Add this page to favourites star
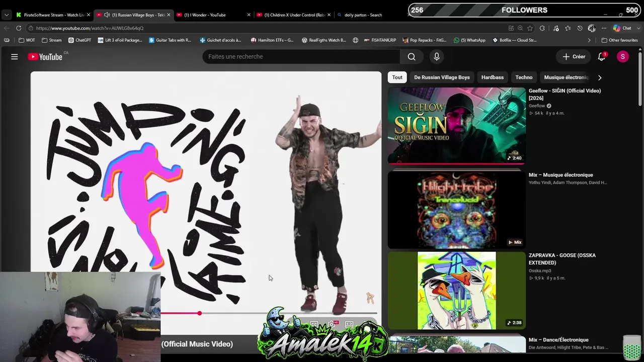 530,28
